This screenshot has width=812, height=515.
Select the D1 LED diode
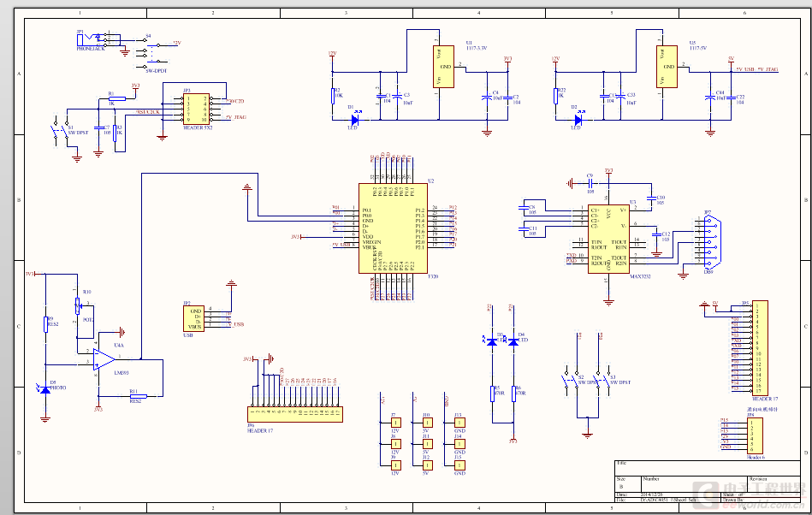[355, 120]
